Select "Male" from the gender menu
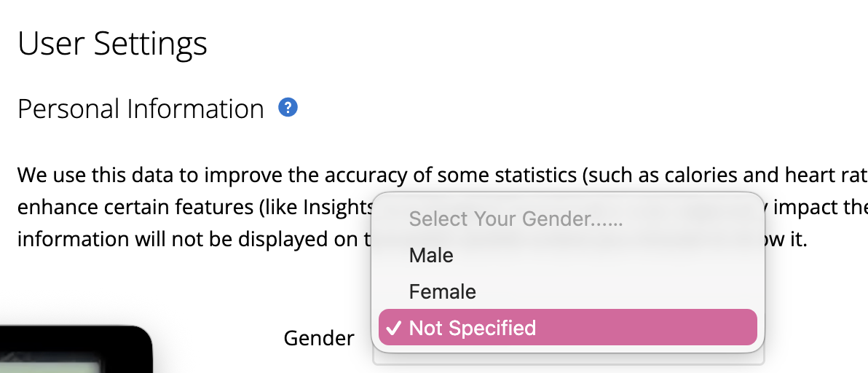Viewport: 868px width, 373px height. [431, 255]
